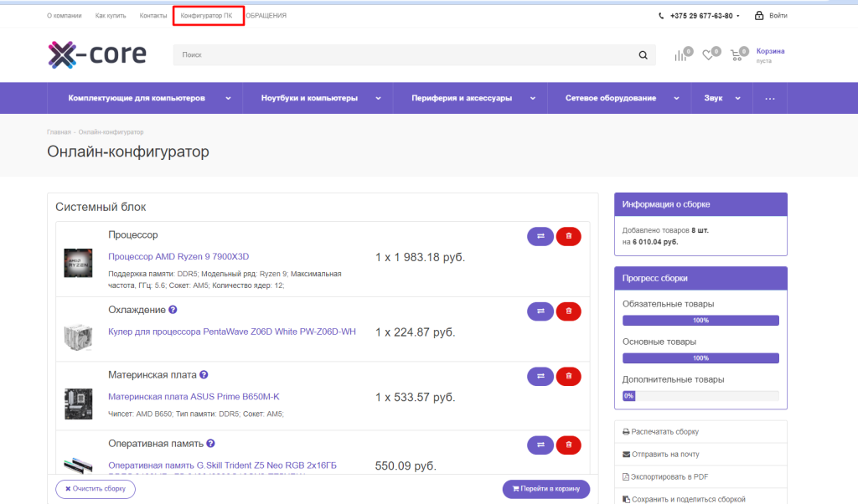The image size is (858, 504).
Task: Expand the phone number dropdown arrow
Action: click(x=738, y=16)
